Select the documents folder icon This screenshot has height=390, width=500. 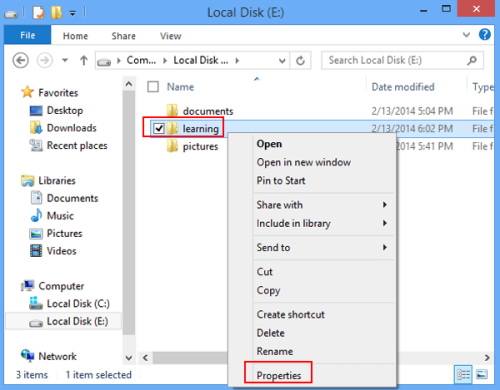click(172, 111)
